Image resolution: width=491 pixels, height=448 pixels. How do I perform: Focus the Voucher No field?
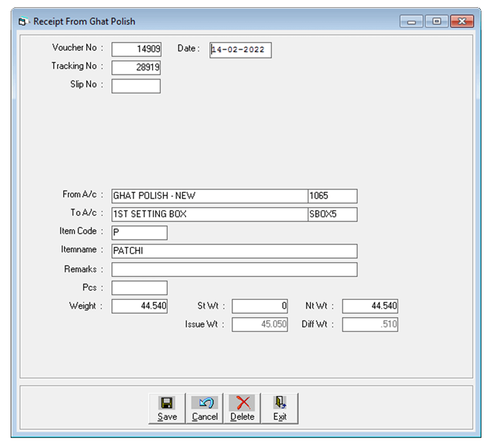coord(137,49)
